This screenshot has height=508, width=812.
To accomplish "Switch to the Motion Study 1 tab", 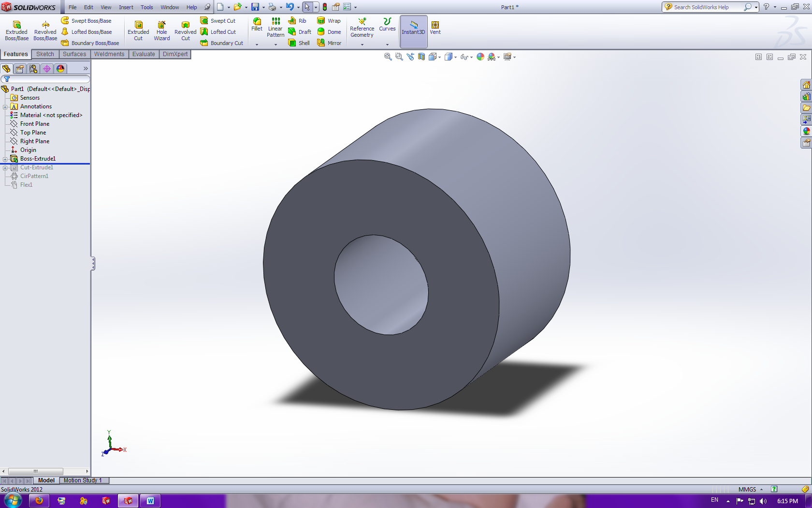I will point(83,480).
